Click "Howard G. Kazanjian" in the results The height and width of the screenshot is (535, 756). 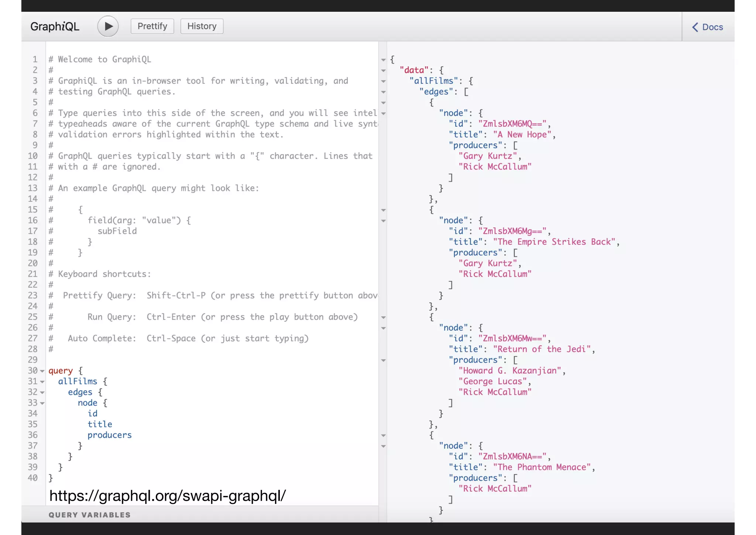coord(510,371)
